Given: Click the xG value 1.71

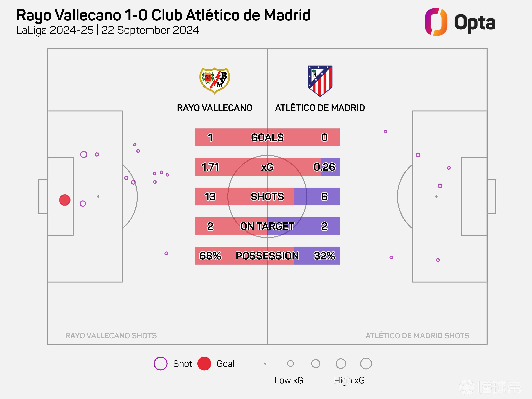Looking at the screenshot, I should pos(210,167).
